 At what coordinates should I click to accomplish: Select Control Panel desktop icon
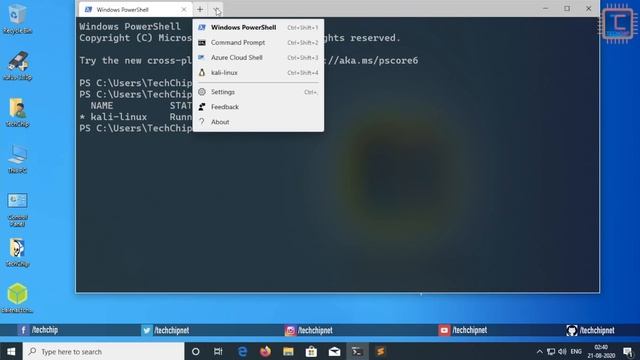pos(17,209)
